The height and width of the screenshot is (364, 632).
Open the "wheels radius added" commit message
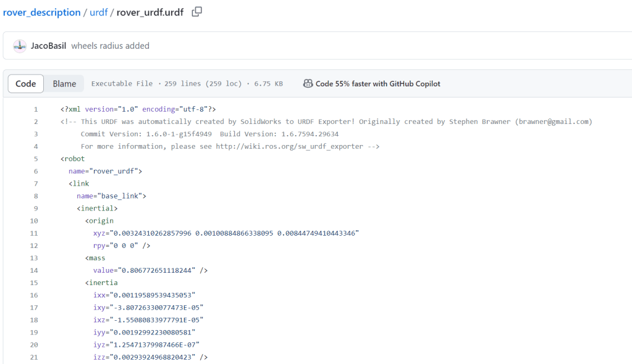tap(110, 46)
